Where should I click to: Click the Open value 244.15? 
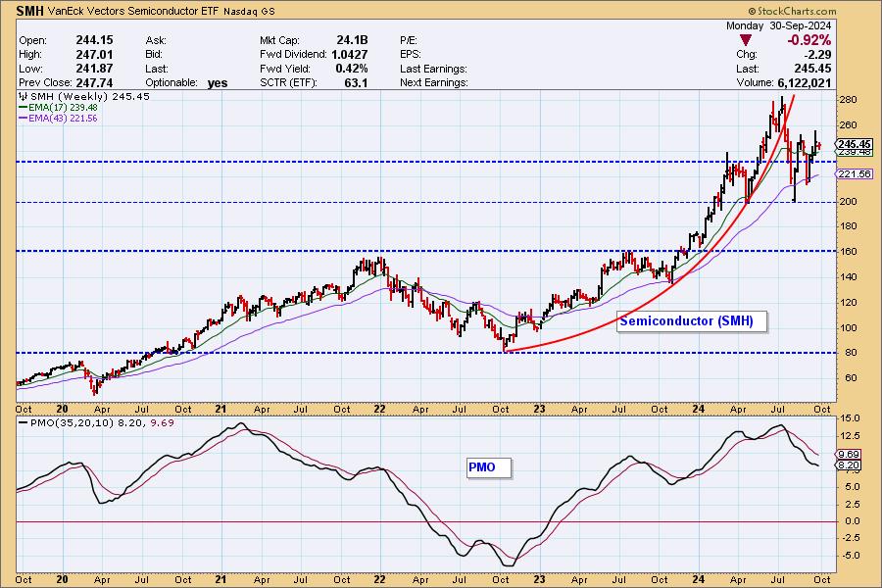coord(94,40)
